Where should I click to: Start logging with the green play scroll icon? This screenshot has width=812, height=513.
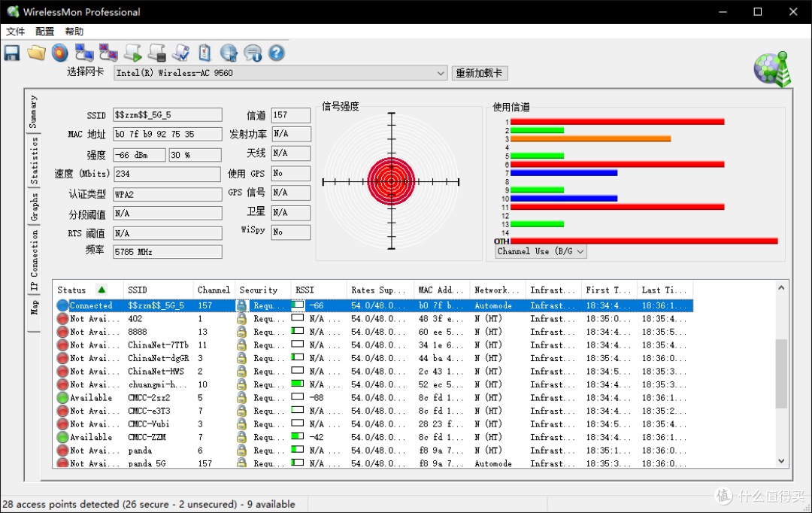[x=132, y=53]
